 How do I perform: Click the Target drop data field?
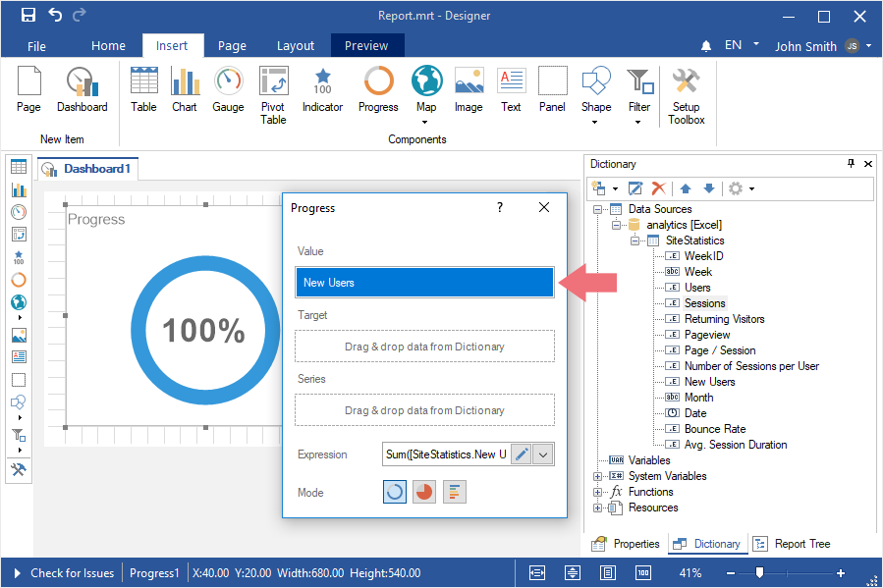tap(424, 347)
